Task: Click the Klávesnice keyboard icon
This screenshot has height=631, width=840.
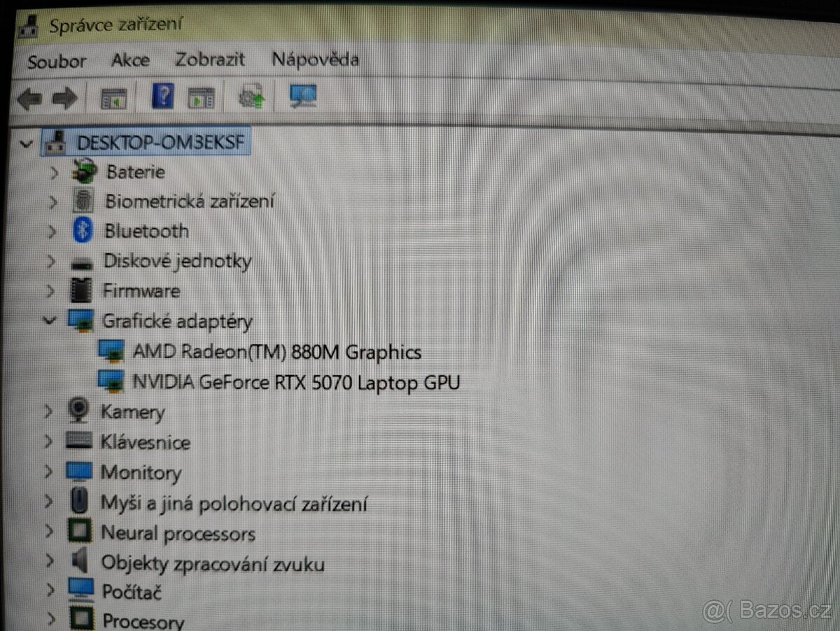Action: 78,441
